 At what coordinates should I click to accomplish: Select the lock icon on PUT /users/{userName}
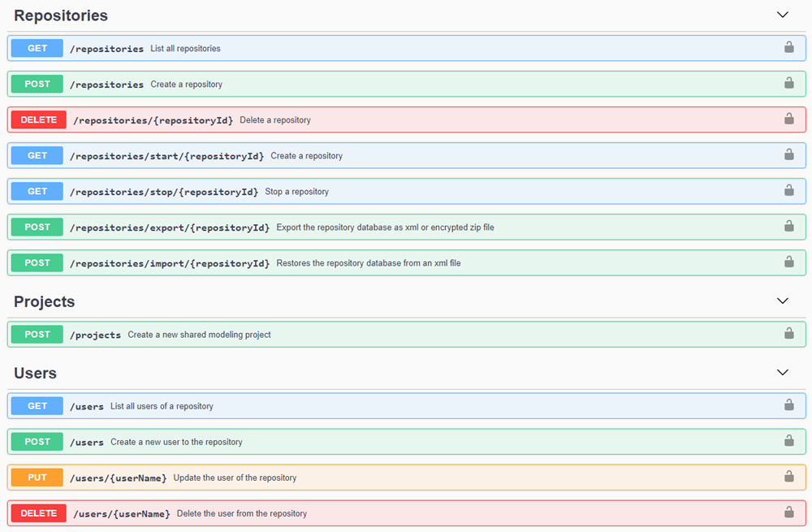(x=788, y=477)
